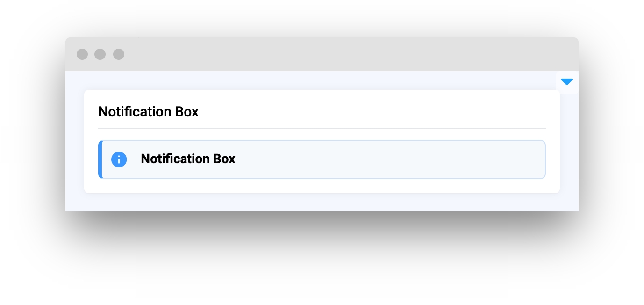Click the white tab behind the blue caret
The width and height of the screenshot is (644, 305).
[567, 82]
